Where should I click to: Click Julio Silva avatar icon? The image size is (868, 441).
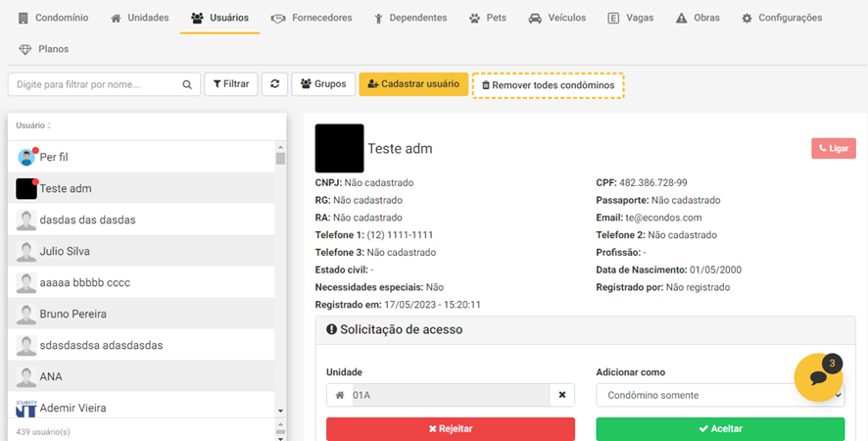click(26, 252)
